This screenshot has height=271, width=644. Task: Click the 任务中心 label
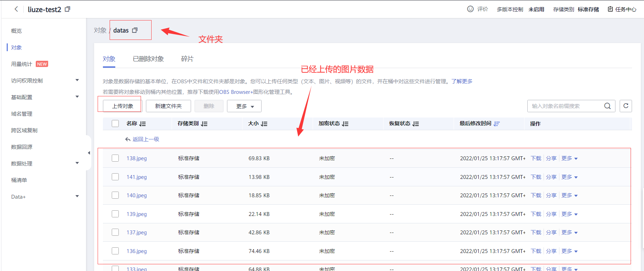click(626, 10)
